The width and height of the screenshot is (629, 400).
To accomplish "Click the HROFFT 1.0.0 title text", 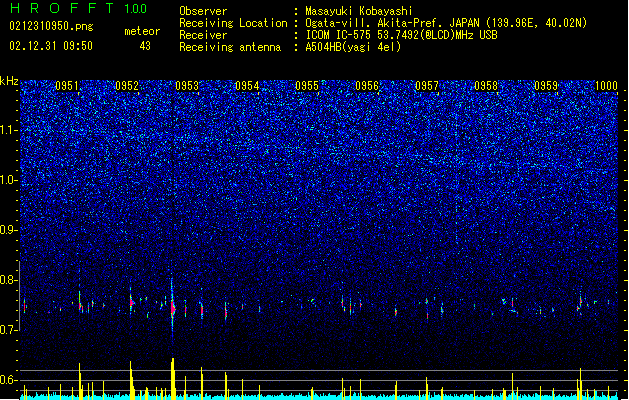I will click(79, 8).
